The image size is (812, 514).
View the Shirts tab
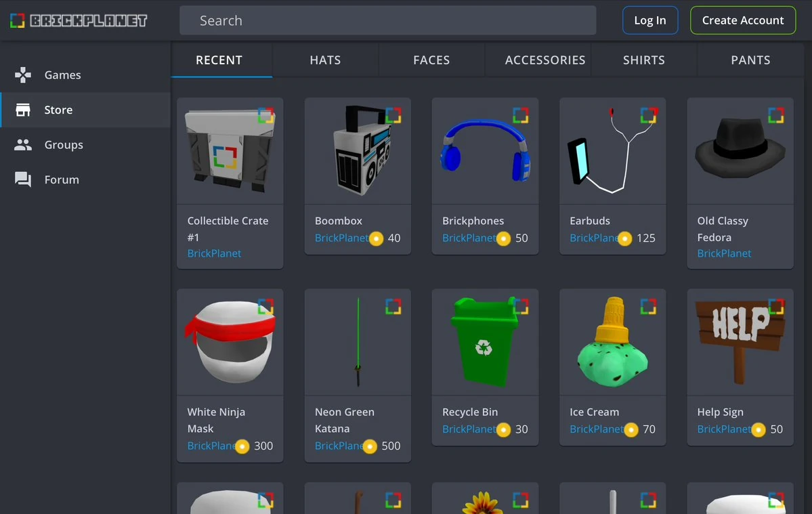643,60
